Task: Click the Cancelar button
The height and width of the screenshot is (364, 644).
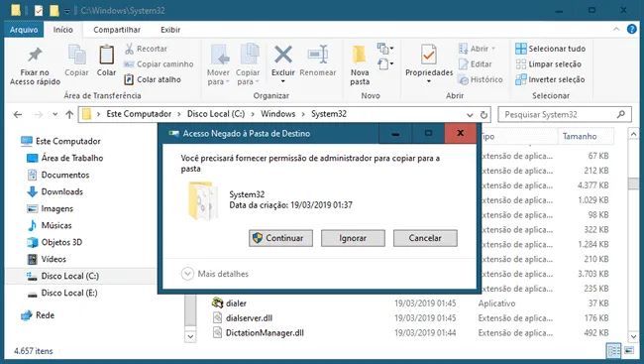Action: point(425,238)
